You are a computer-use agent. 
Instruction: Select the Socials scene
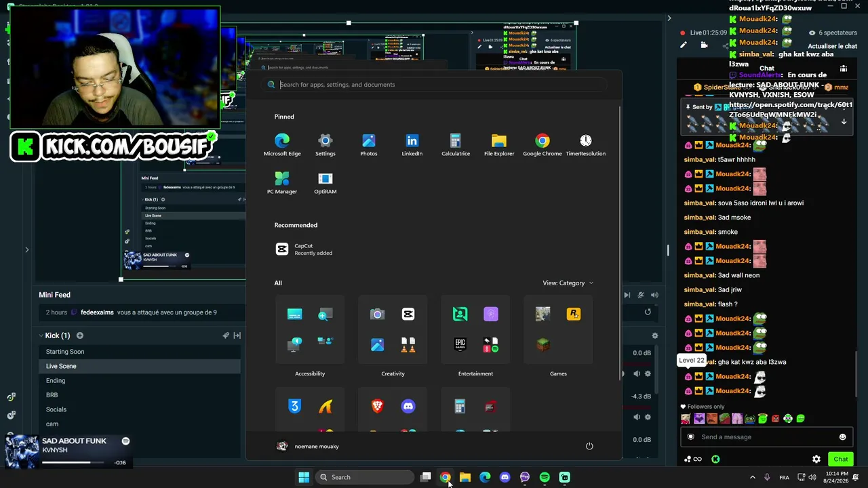(140, 409)
